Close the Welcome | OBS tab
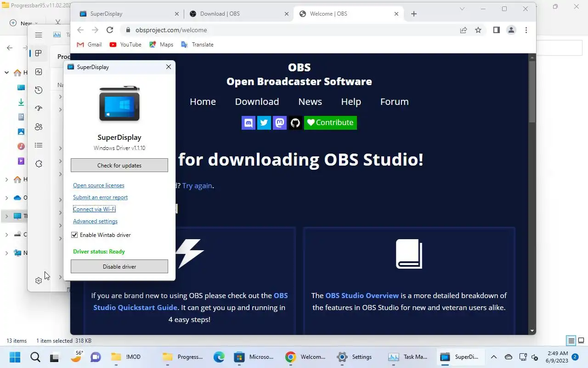This screenshot has height=368, width=588. tap(396, 14)
